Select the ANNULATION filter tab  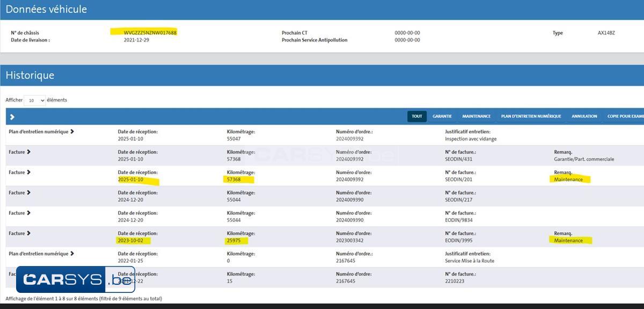584,117
